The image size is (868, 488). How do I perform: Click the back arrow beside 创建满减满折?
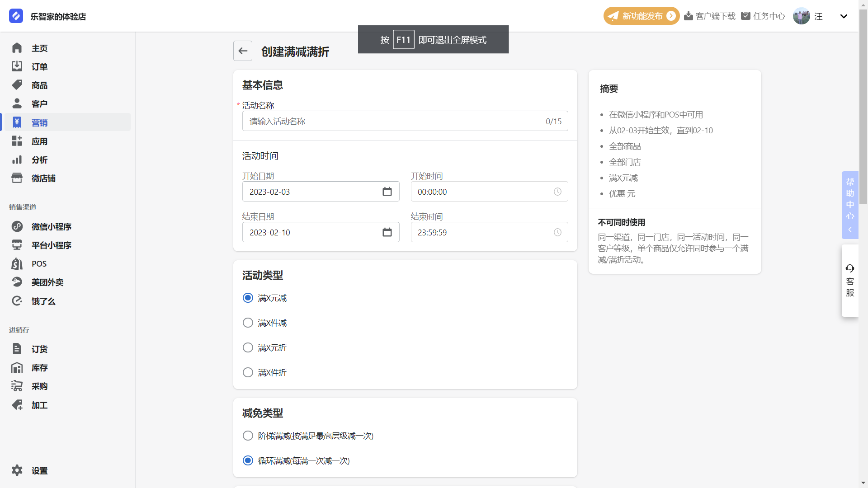tap(243, 51)
